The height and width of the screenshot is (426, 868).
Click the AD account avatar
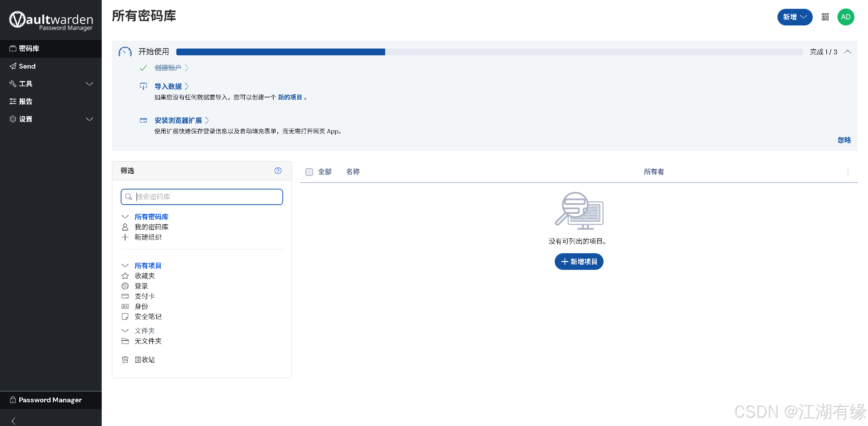click(846, 17)
